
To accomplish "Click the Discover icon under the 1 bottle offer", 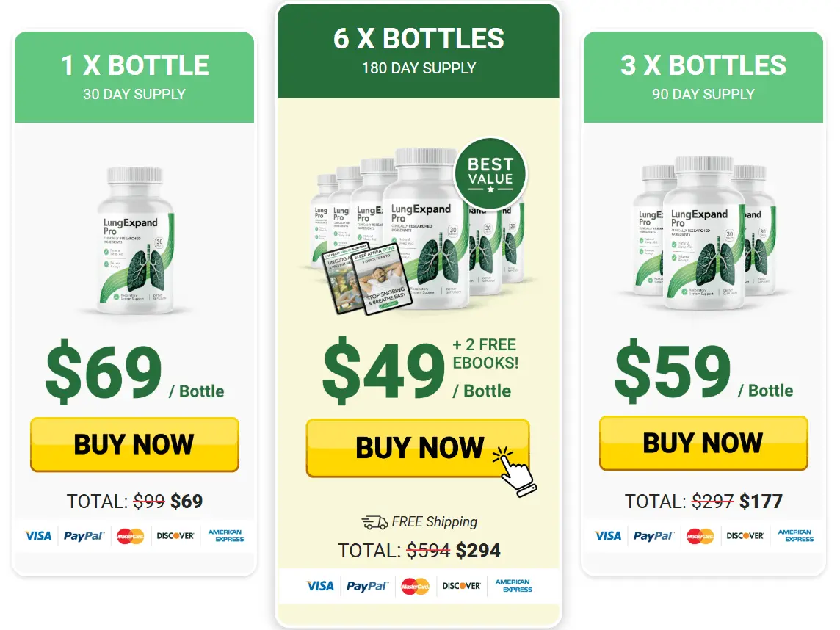I will click(175, 536).
